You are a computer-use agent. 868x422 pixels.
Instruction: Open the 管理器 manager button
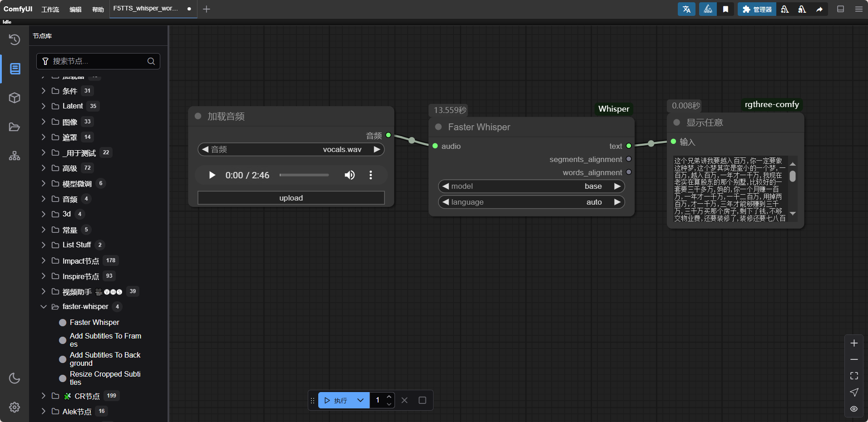757,9
